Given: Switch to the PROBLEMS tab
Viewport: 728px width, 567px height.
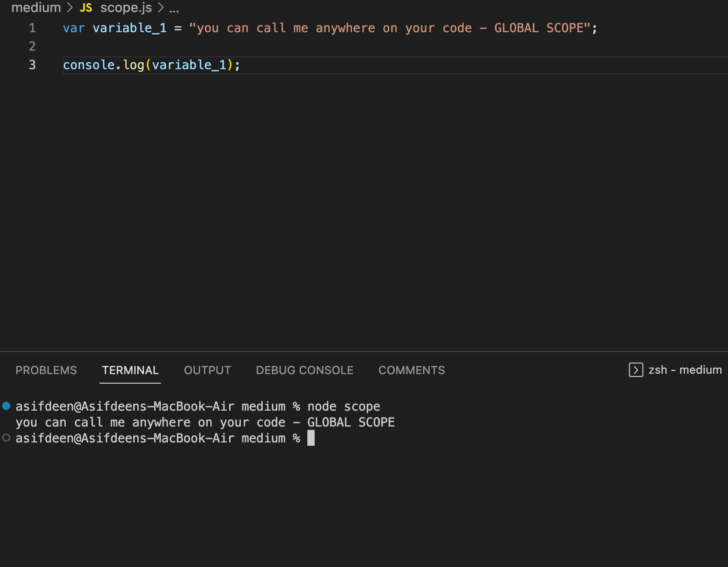Looking at the screenshot, I should tap(46, 370).
